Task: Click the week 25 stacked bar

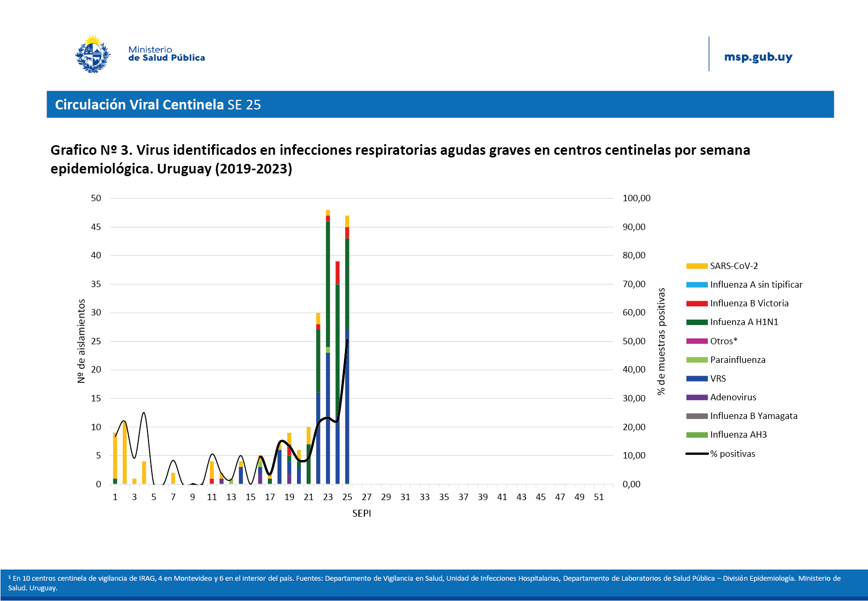Action: [347, 350]
